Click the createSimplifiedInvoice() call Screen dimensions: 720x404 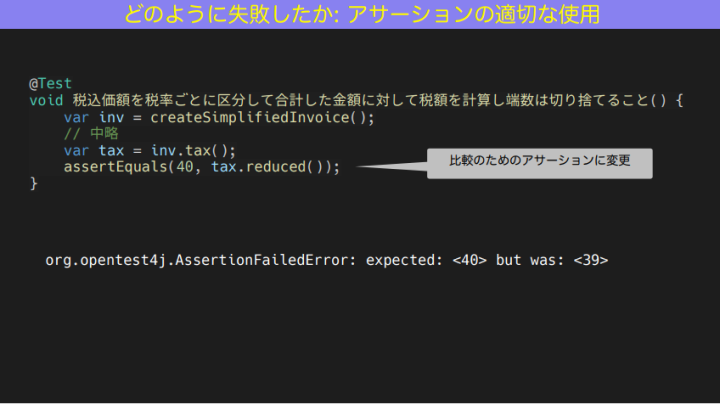pyautogui.click(x=262, y=117)
